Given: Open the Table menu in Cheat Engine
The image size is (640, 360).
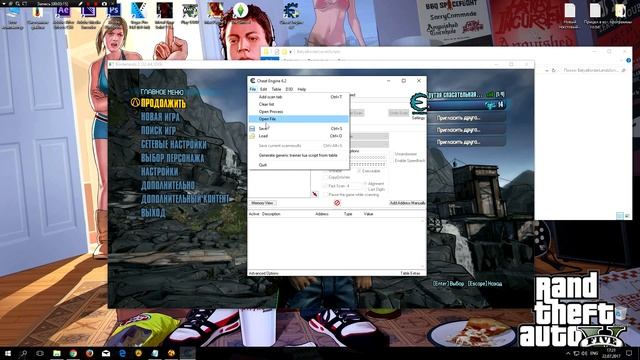Looking at the screenshot, I should click(276, 89).
